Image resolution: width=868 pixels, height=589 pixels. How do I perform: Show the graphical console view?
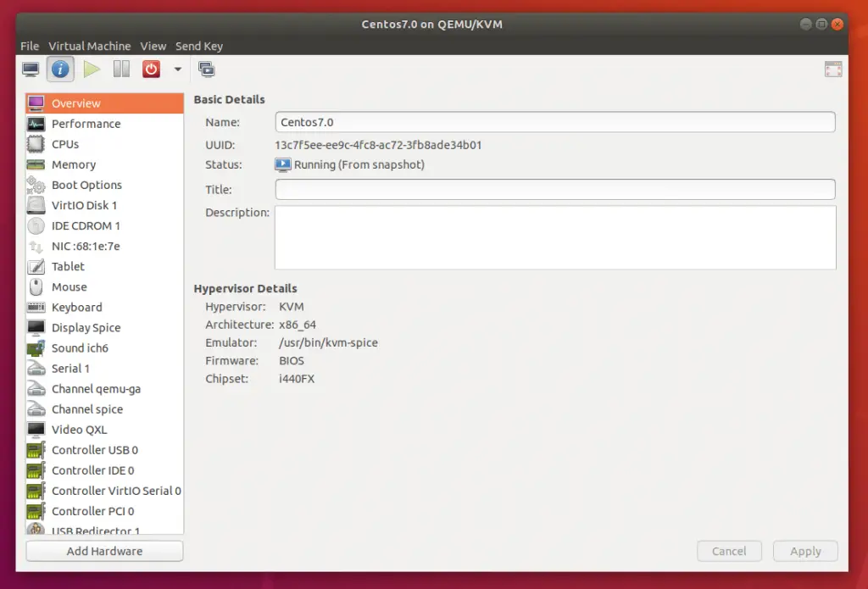pos(31,69)
